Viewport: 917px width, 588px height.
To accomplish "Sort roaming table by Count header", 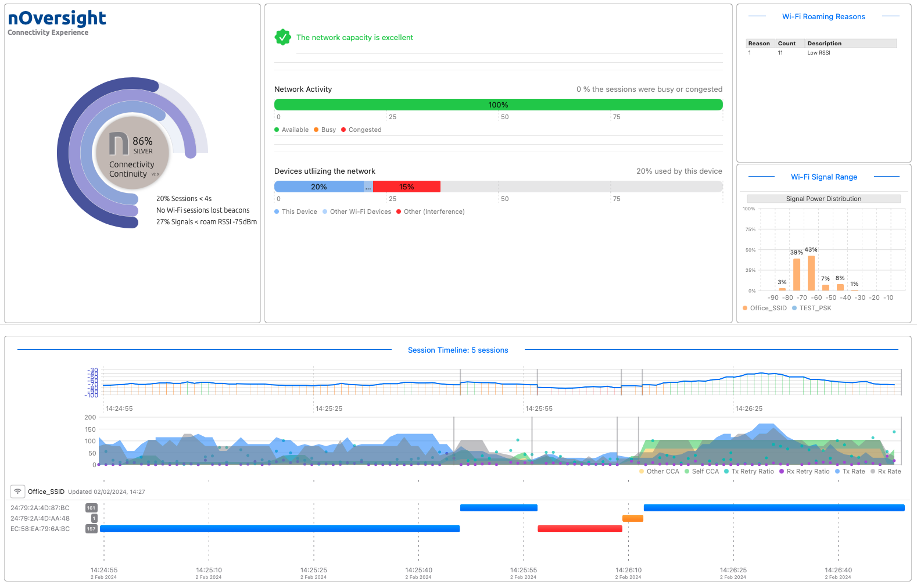I will click(786, 44).
